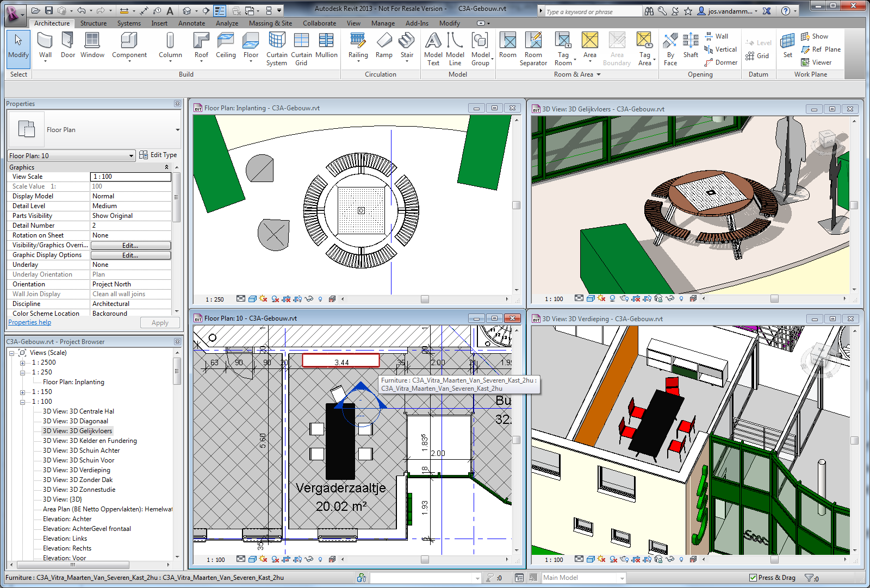870x588 pixels.
Task: Pick the Window tool
Action: (92, 46)
